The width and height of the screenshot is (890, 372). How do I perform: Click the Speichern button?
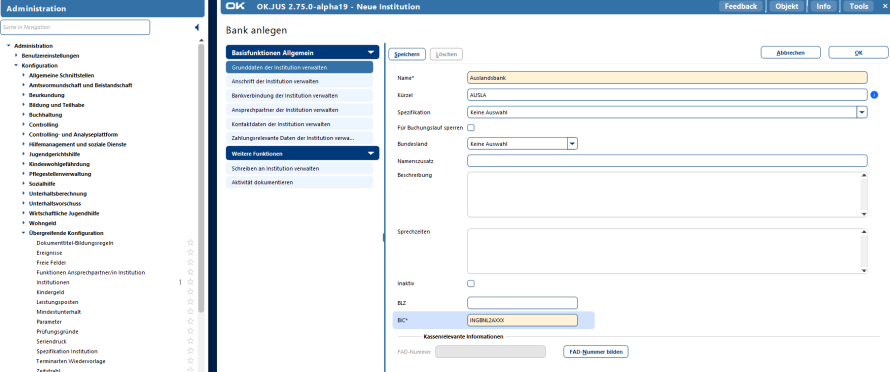pos(407,54)
